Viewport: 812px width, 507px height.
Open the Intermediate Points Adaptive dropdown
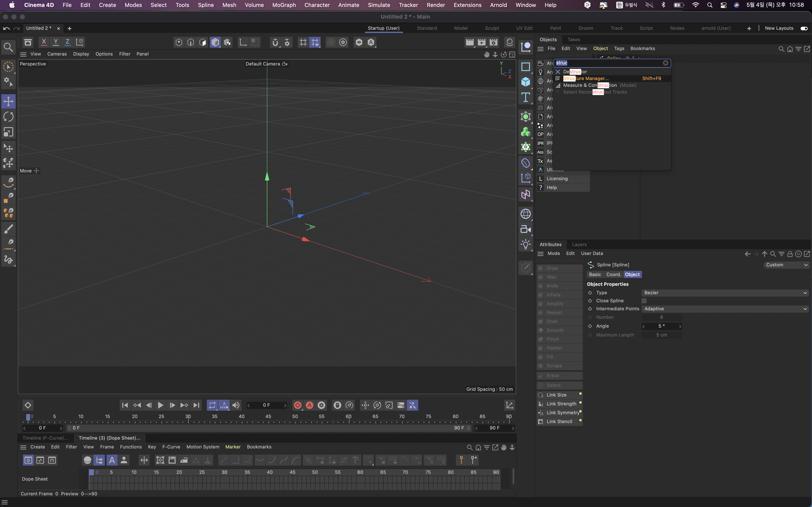pyautogui.click(x=725, y=309)
